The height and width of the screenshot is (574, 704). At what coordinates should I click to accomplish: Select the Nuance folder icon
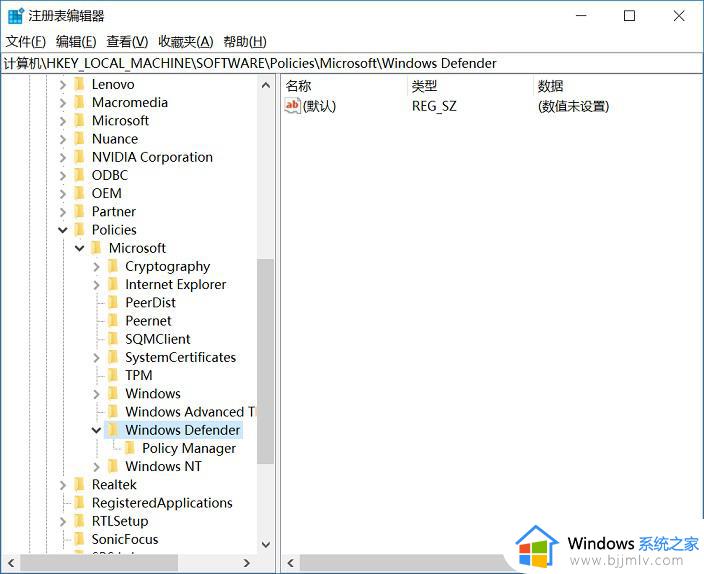coord(79,139)
